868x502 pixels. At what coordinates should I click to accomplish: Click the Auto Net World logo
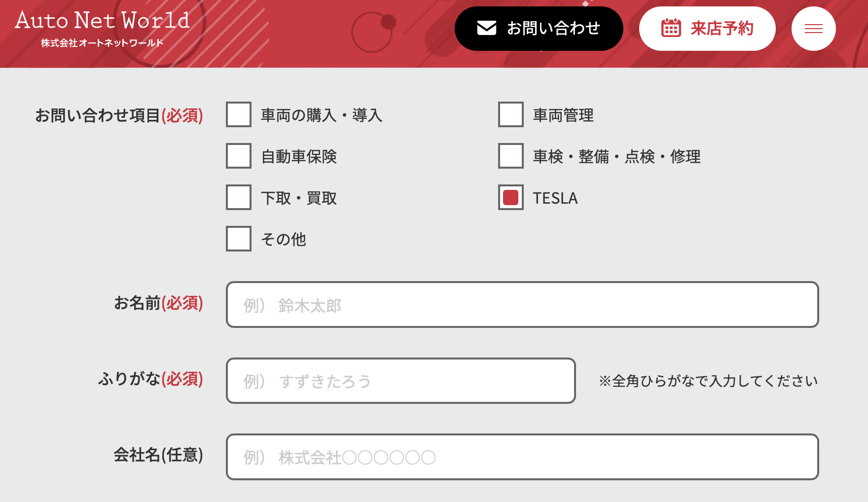103,29
